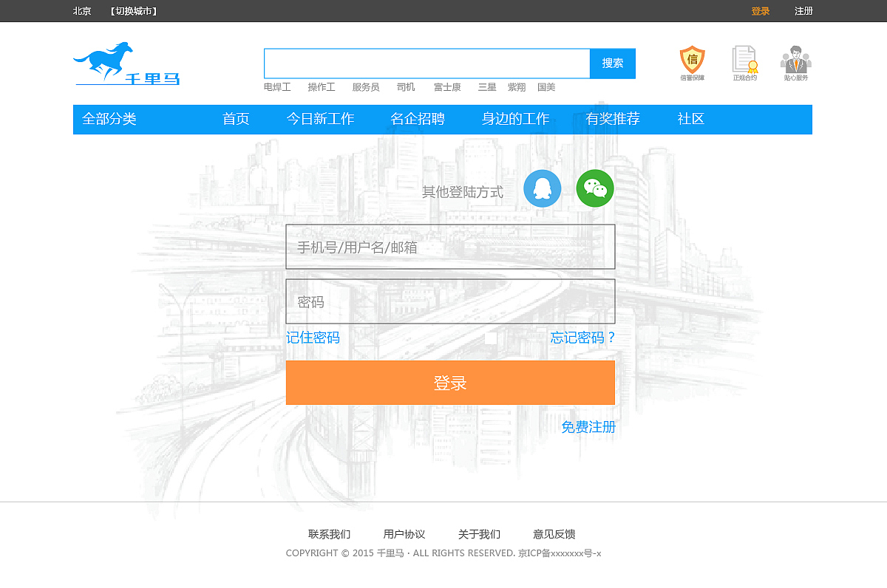Open the 切换城市 city switcher
The width and height of the screenshot is (887, 588).
coord(133,10)
